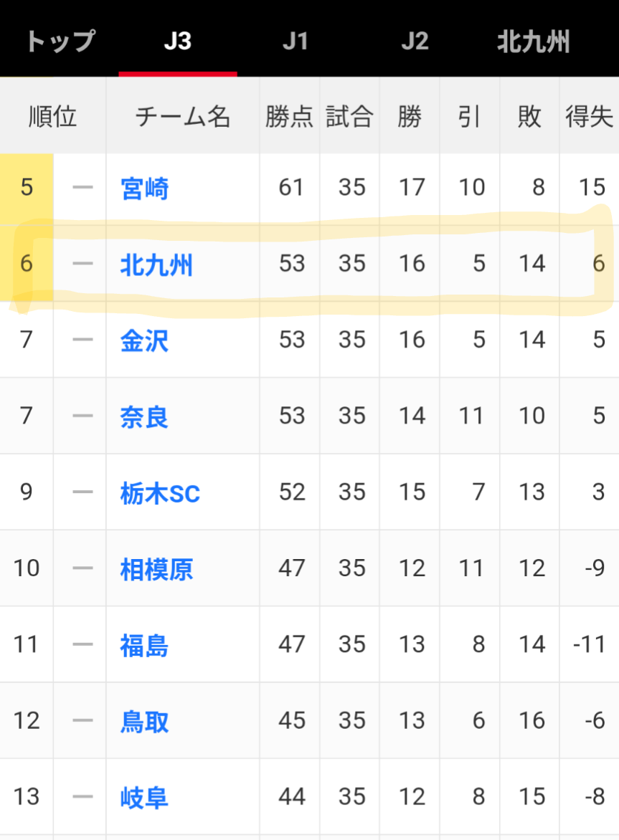The width and height of the screenshot is (619, 840).
Task: Switch to the 北九州 tab
Action: pos(533,42)
